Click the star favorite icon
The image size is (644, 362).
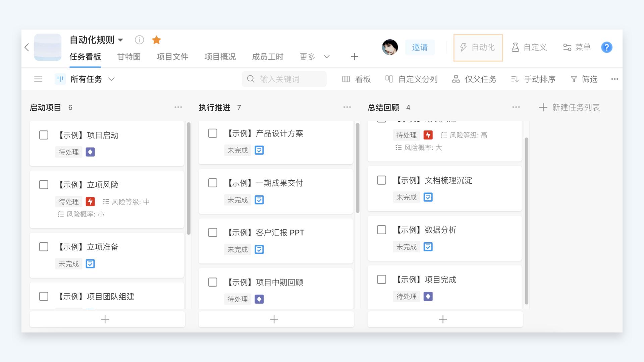pos(156,40)
